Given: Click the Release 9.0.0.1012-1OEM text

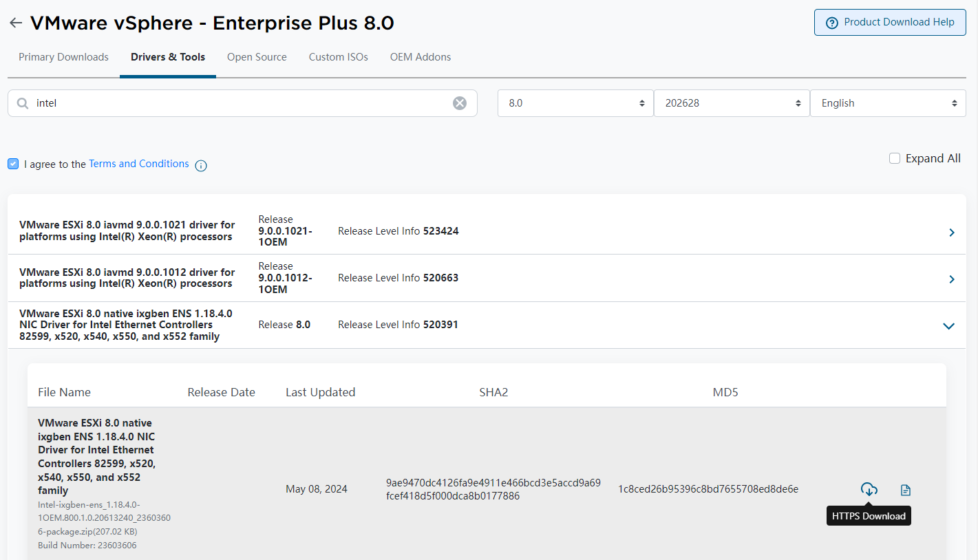Looking at the screenshot, I should click(286, 278).
